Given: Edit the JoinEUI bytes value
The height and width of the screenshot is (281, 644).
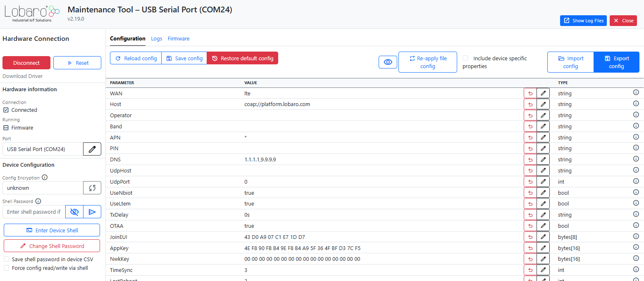Looking at the screenshot, I should (543, 237).
